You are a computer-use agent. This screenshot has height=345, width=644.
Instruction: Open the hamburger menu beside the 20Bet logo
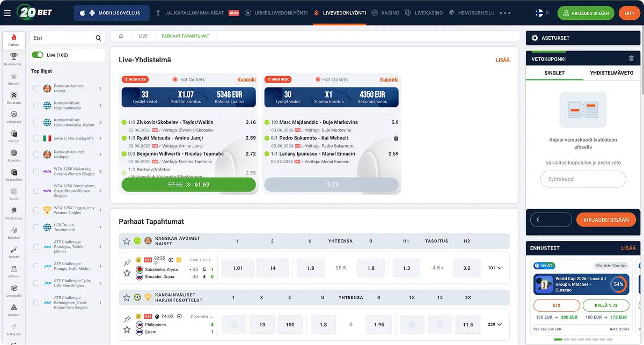click(7, 13)
